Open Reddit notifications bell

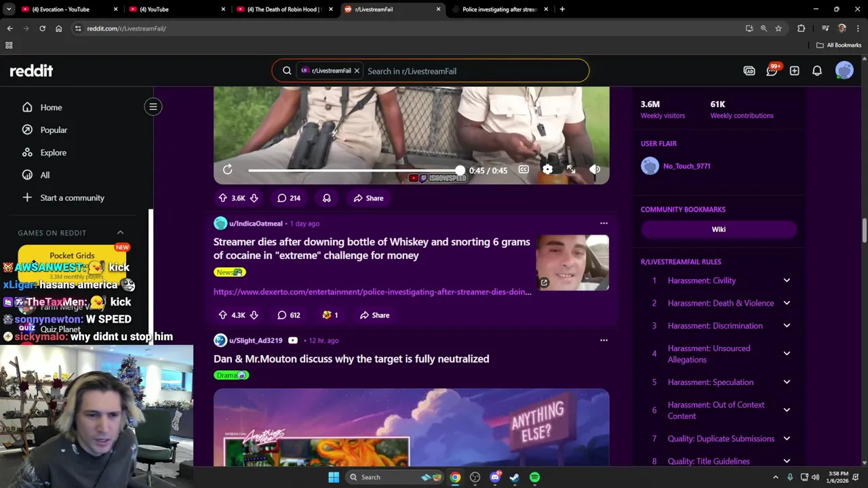click(x=817, y=70)
